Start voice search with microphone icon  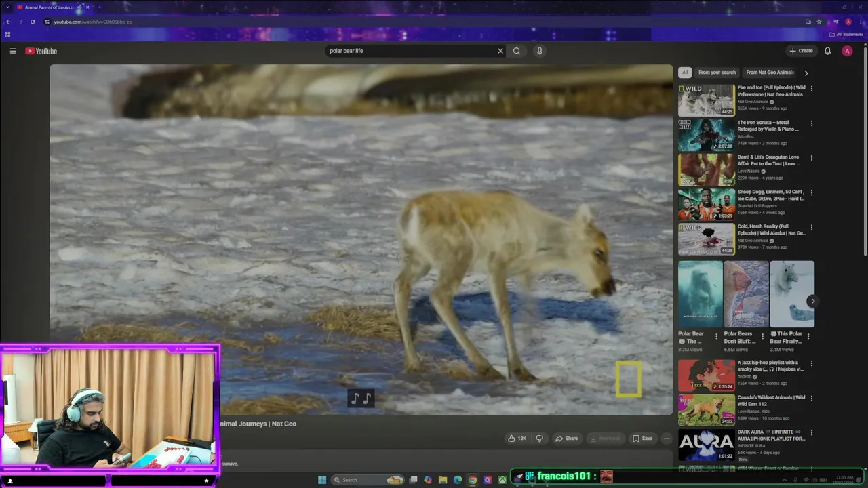540,51
